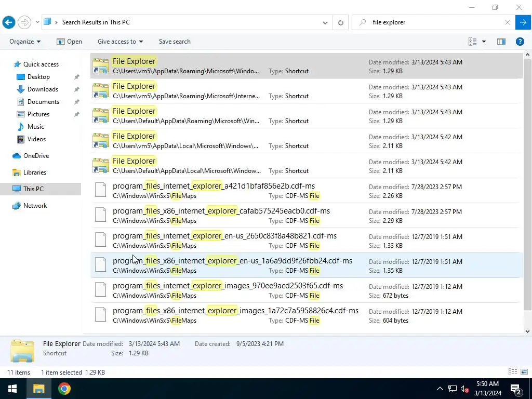Click the 'file explorer' search box
The image size is (532, 399).
[x=434, y=22]
